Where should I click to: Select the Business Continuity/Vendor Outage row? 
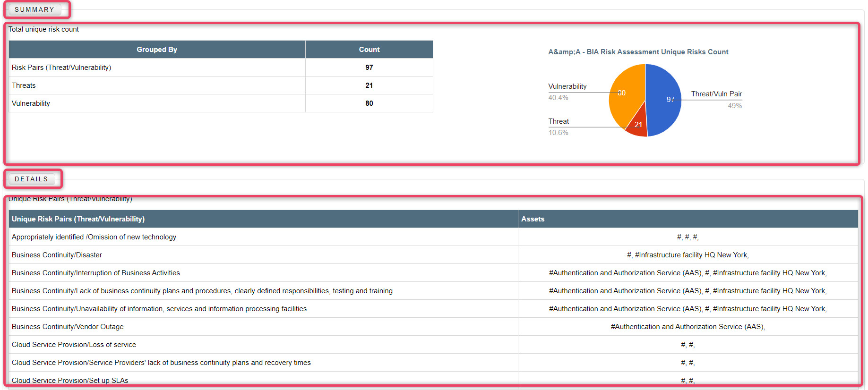pos(433,327)
